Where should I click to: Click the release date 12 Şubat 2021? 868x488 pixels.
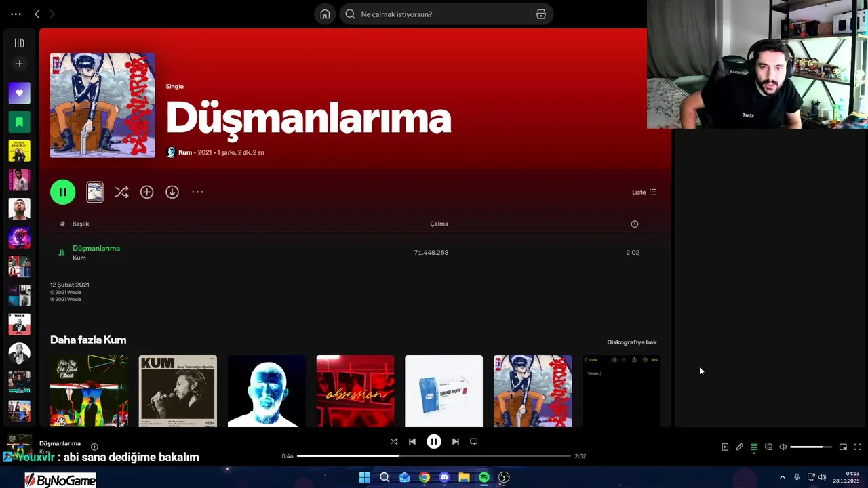pos(69,285)
